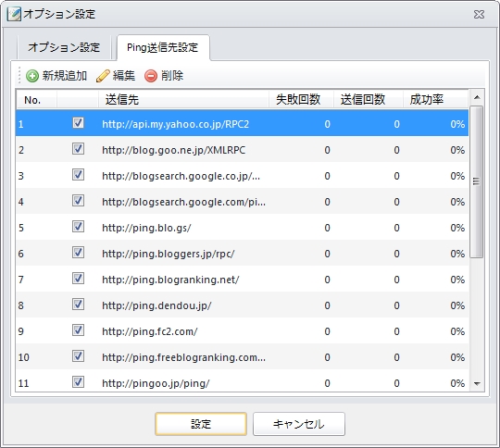Click the vertical scrollbar thumb

pyautogui.click(x=477, y=181)
